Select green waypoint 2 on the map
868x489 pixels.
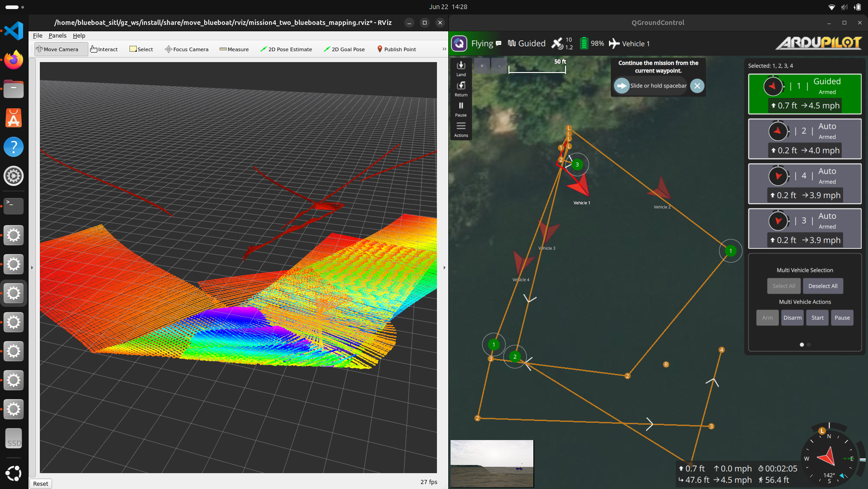click(x=515, y=357)
